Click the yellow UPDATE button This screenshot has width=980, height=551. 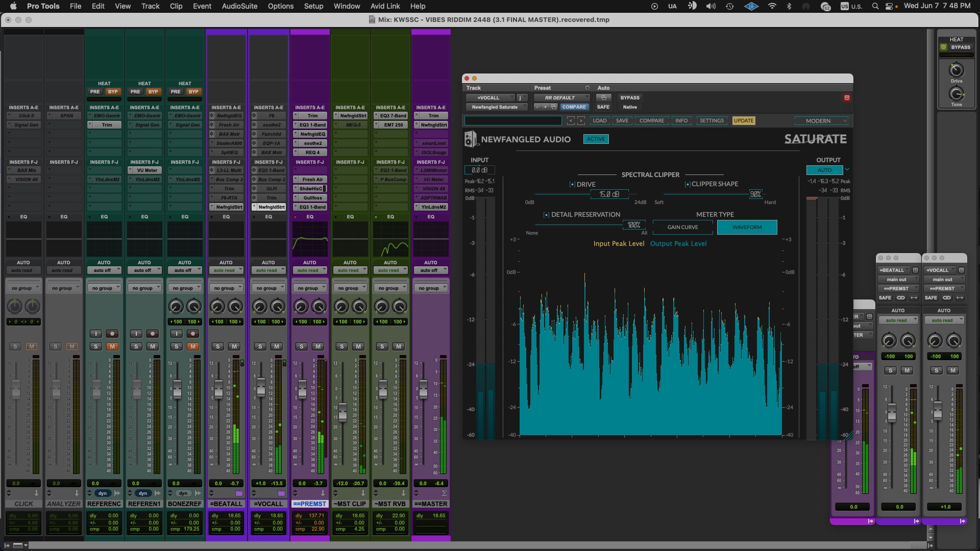[744, 121]
